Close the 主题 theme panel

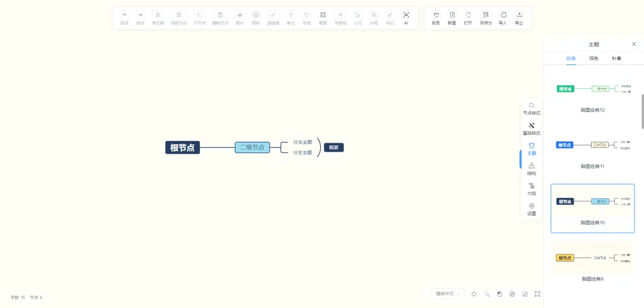(634, 44)
